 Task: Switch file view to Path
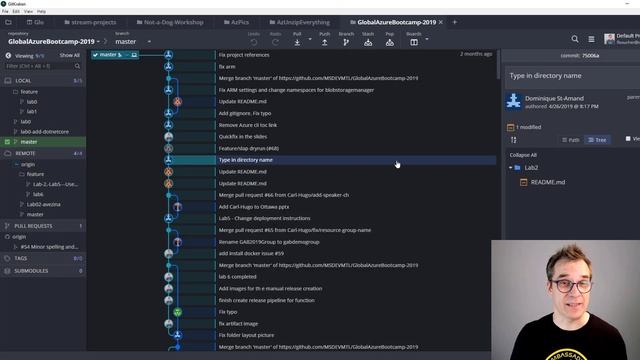[571, 140]
